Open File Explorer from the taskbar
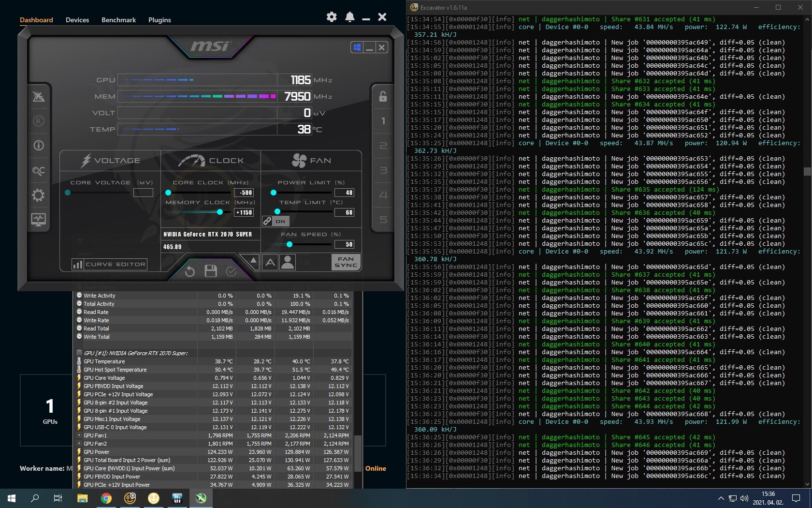 point(83,498)
